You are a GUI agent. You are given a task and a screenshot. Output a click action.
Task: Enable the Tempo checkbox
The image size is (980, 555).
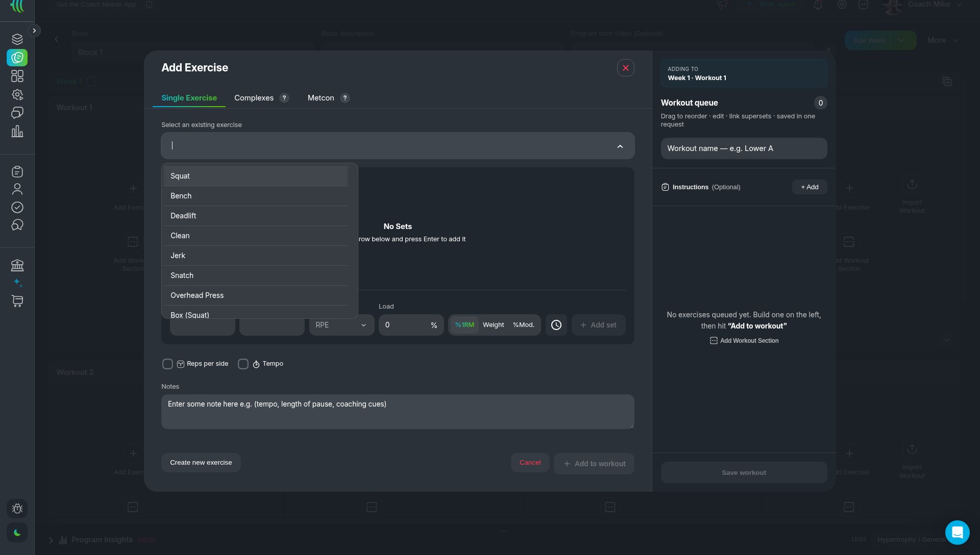(243, 364)
